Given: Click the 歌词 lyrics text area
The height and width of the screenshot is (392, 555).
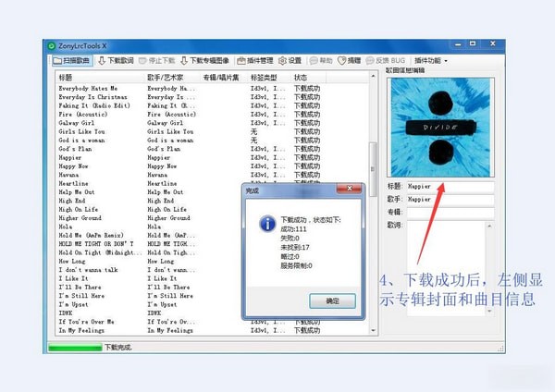Looking at the screenshot, I should coord(447,268).
